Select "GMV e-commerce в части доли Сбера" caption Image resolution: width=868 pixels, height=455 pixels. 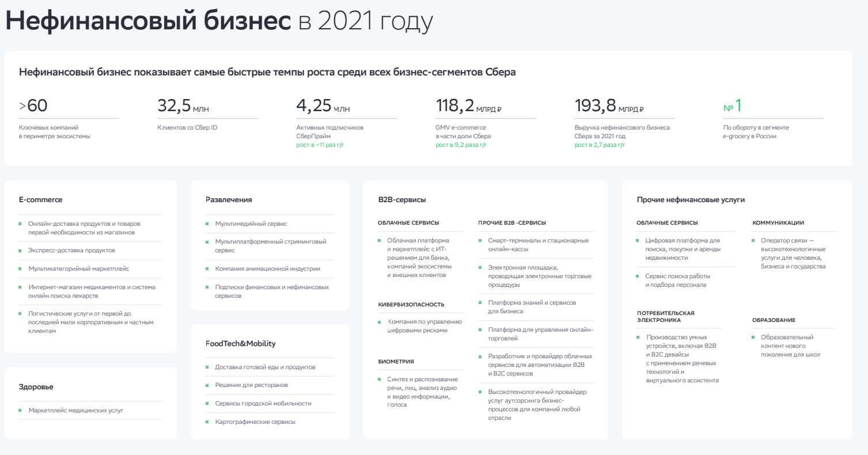[464, 132]
